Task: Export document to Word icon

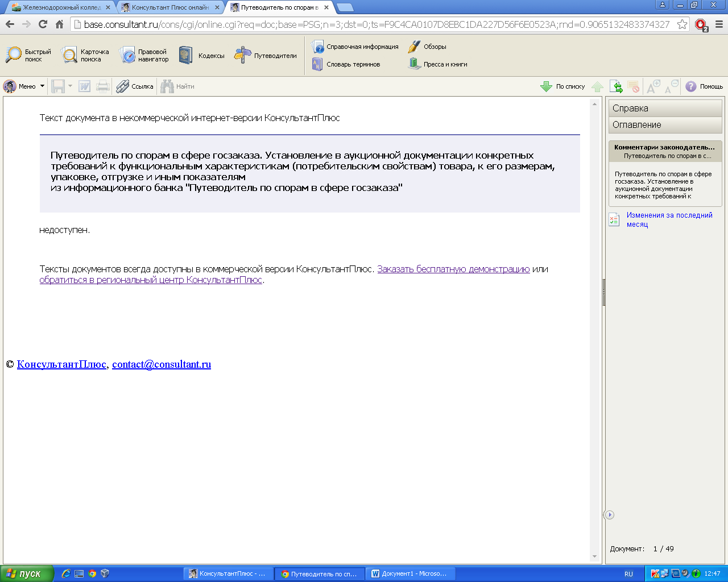Action: pos(85,86)
